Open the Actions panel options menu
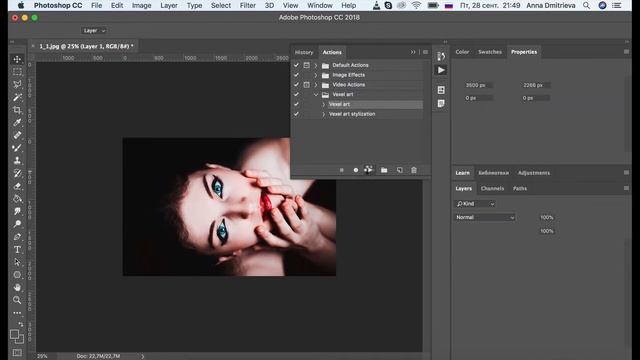 425,52
